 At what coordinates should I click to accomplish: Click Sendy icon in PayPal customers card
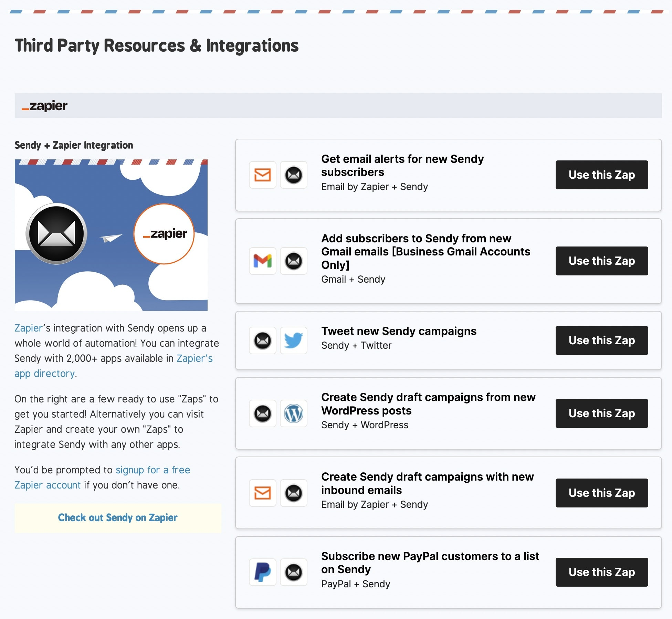coord(294,572)
